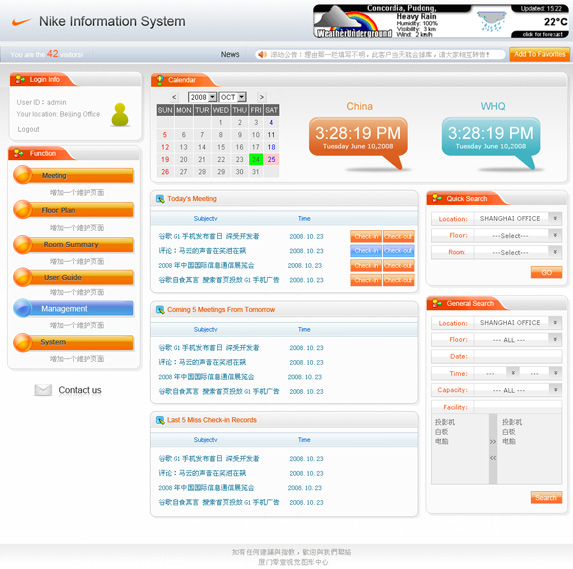Select 白板 in right facility list
This screenshot has width=573, height=569.
pos(509,432)
